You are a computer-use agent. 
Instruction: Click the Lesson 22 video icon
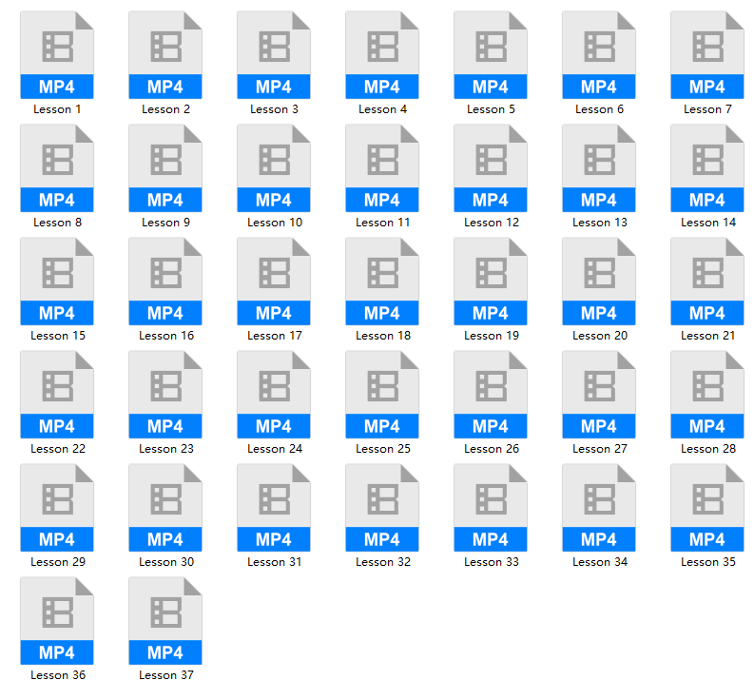(x=57, y=395)
